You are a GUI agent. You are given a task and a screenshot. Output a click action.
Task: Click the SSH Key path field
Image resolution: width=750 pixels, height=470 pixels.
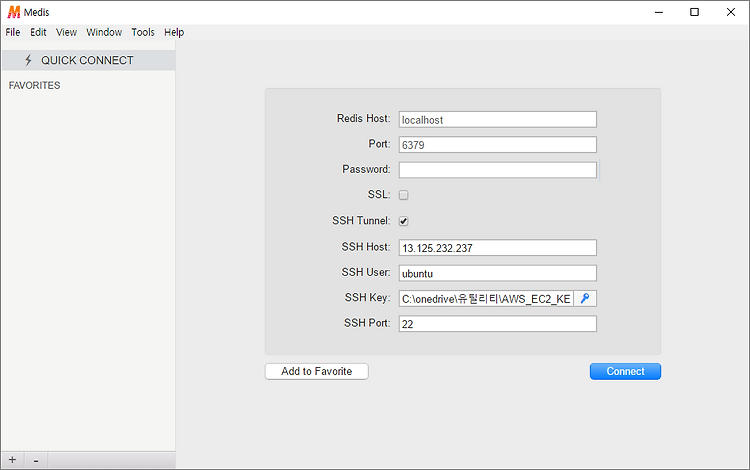tap(486, 299)
